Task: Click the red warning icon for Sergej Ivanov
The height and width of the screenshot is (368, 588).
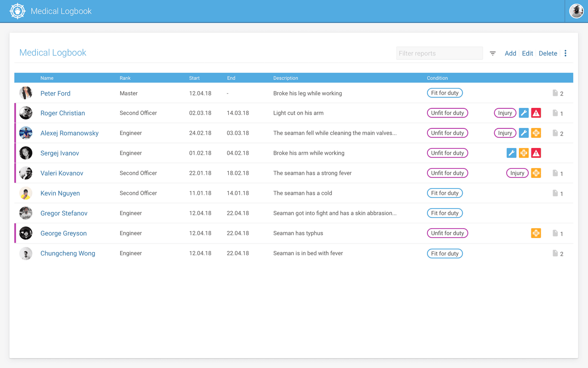Action: 536,153
